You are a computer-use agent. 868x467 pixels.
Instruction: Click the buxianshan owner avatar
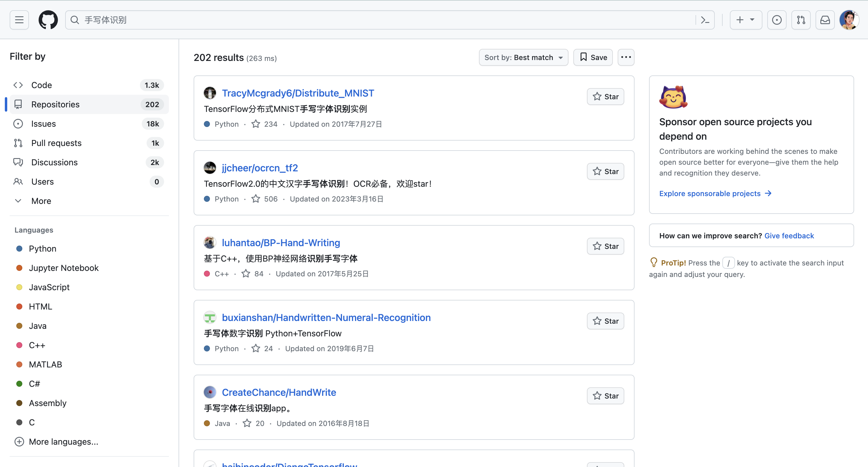(x=210, y=317)
